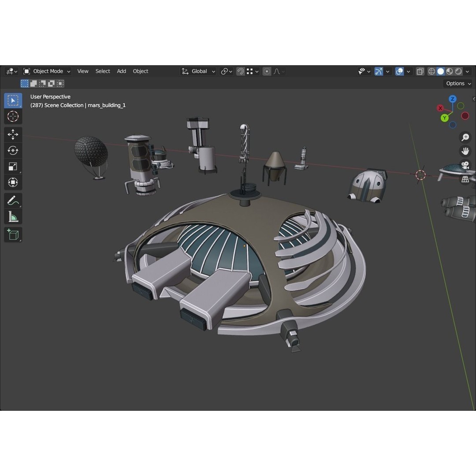The width and height of the screenshot is (476, 476).
Task: Select the Scale tool
Action: (x=13, y=166)
